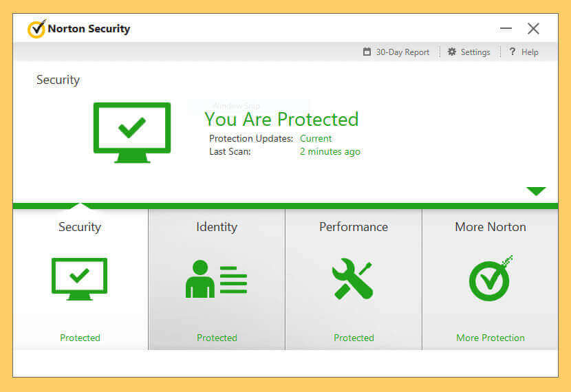Close the Norton Security window
The width and height of the screenshot is (571, 392).
pos(533,28)
